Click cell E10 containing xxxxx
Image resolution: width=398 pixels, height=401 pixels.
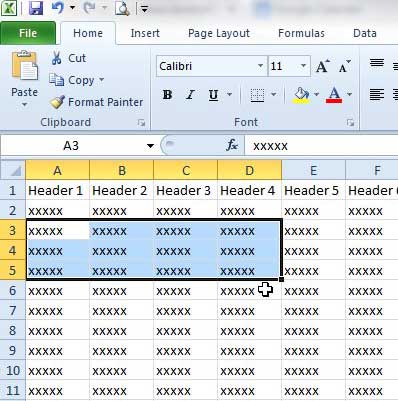(313, 370)
